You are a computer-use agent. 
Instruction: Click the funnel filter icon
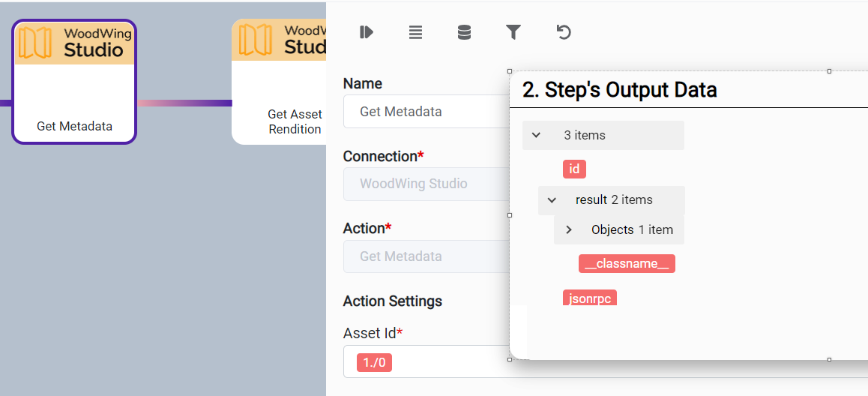(x=513, y=31)
